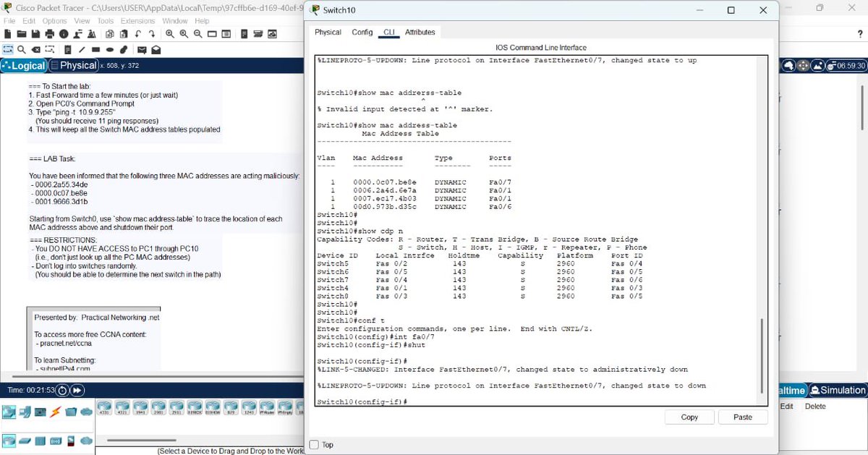Click the Edit button in PDU panel
868x455 pixels.
pyautogui.click(x=787, y=407)
